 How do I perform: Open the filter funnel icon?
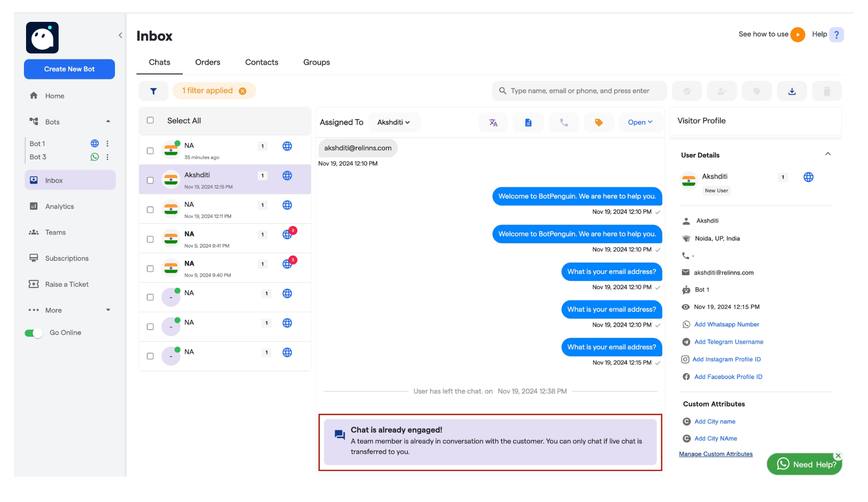(x=154, y=91)
